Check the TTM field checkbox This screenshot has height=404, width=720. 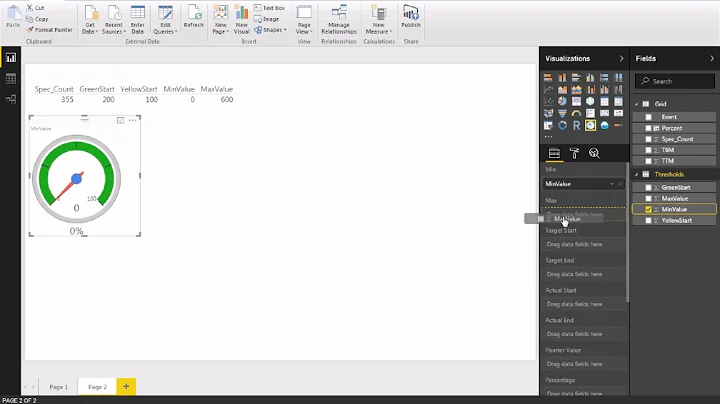(648, 161)
